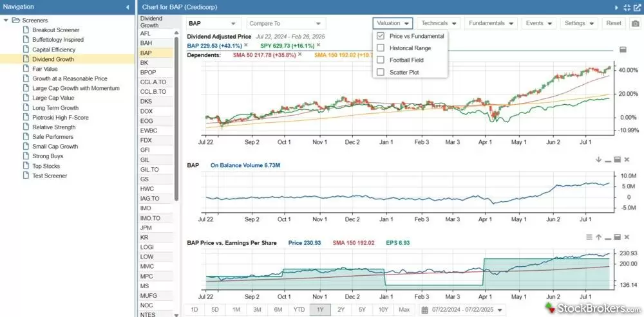
Task: Open Price vs. Earnings pane menu icon
Action: point(589,237)
